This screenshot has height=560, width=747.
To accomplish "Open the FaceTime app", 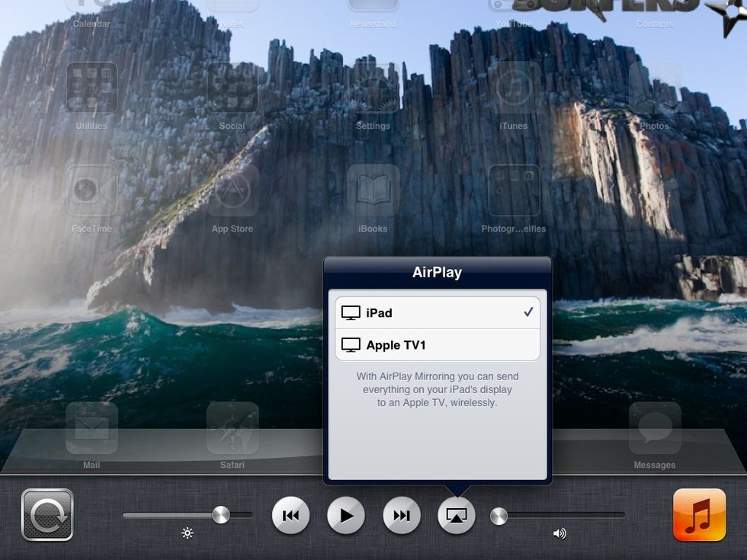I will 91,190.
